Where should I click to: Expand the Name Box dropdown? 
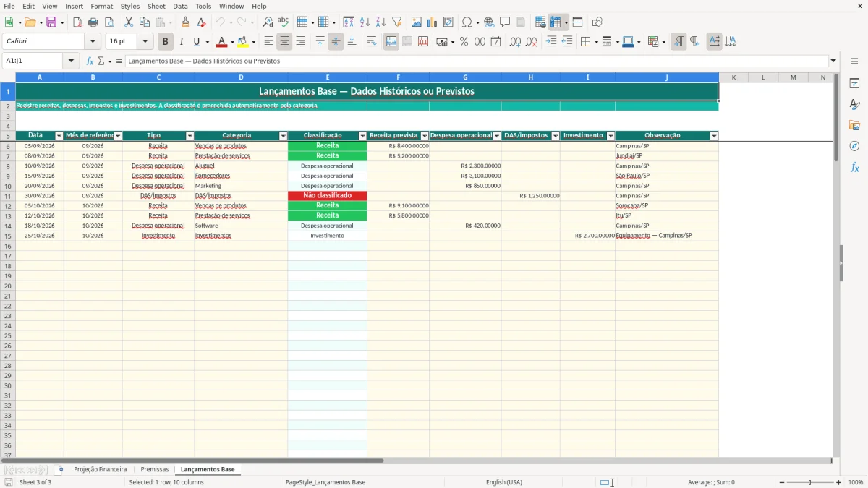pos(71,61)
